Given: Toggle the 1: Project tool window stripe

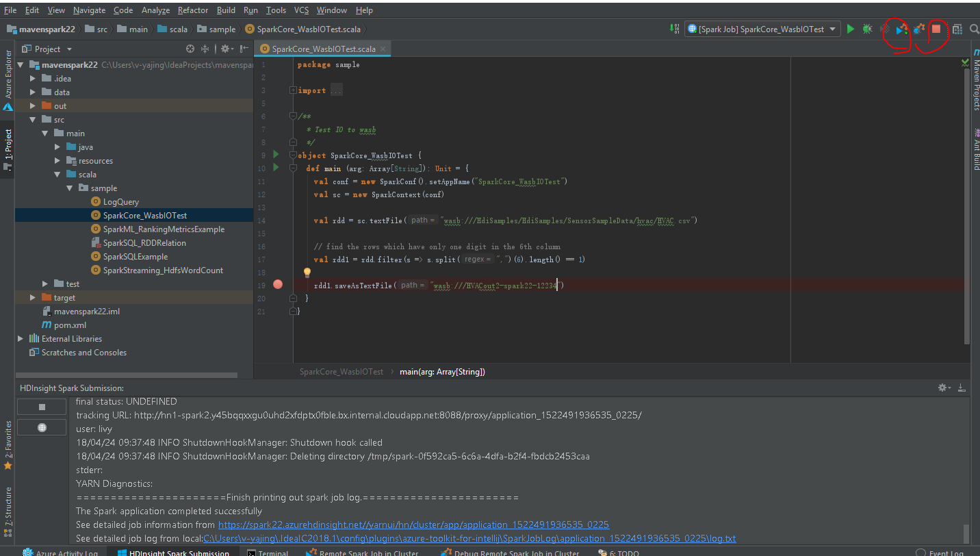Looking at the screenshot, I should [x=8, y=149].
